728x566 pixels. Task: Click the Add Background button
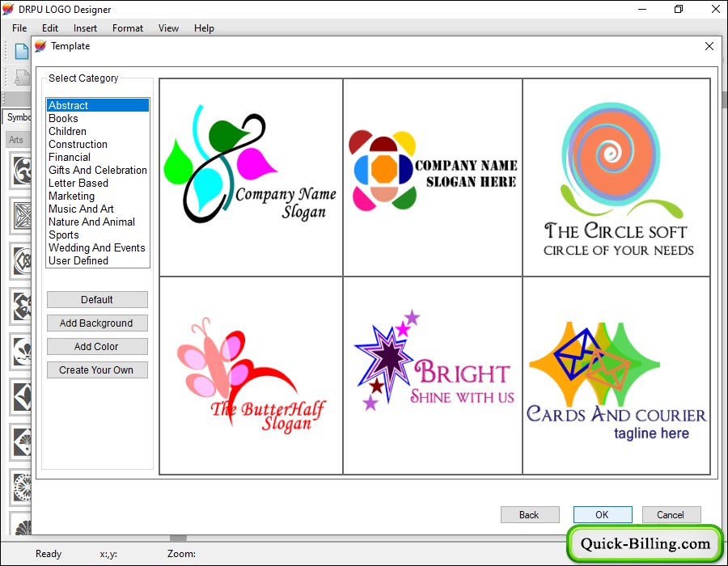pos(97,323)
